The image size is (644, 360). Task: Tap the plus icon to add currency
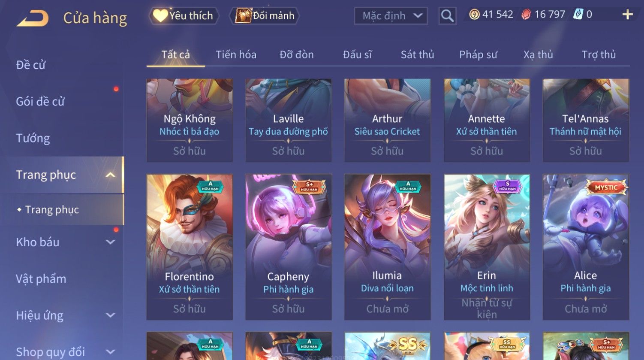627,15
